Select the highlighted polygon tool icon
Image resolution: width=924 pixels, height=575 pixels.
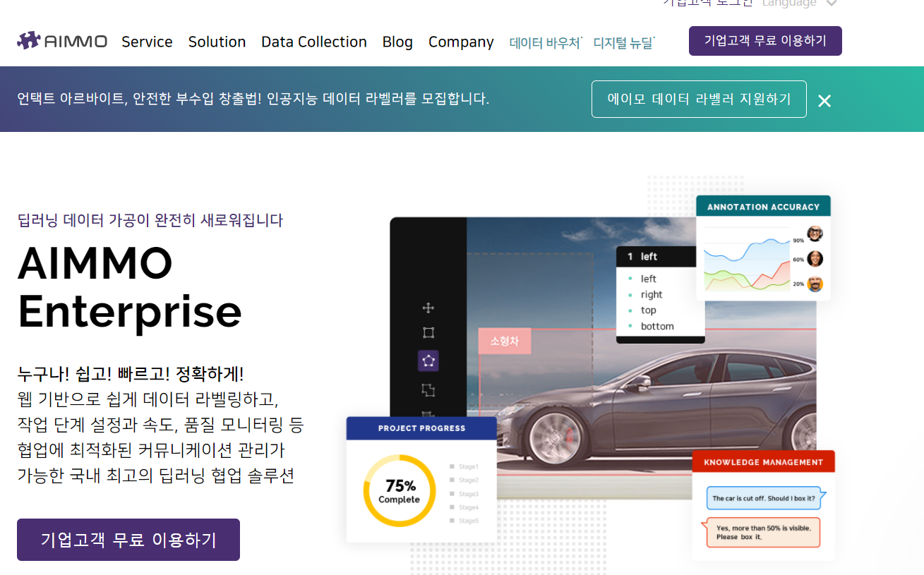point(428,361)
